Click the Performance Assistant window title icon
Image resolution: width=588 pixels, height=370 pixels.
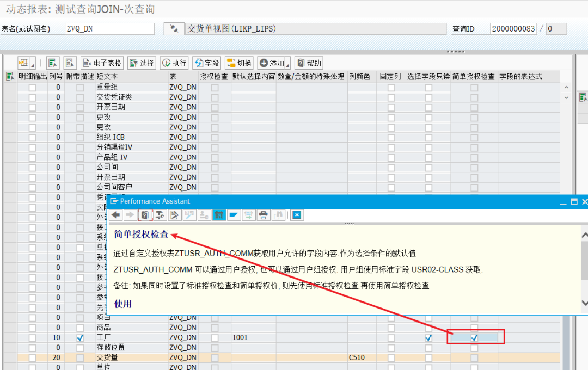(x=114, y=201)
